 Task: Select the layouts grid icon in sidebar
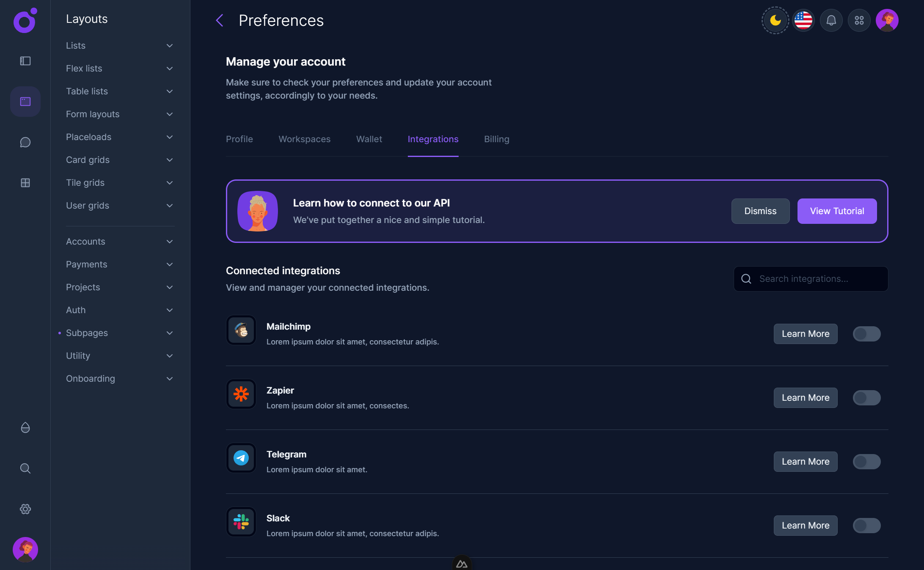[25, 102]
